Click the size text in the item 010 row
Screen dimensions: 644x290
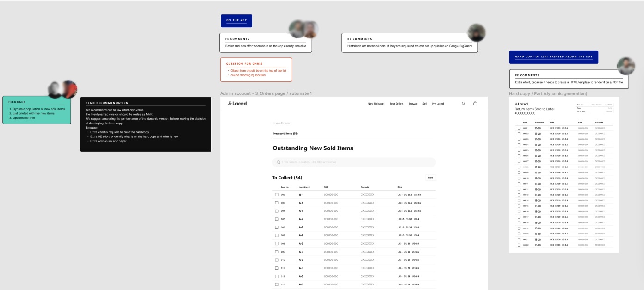click(x=409, y=260)
